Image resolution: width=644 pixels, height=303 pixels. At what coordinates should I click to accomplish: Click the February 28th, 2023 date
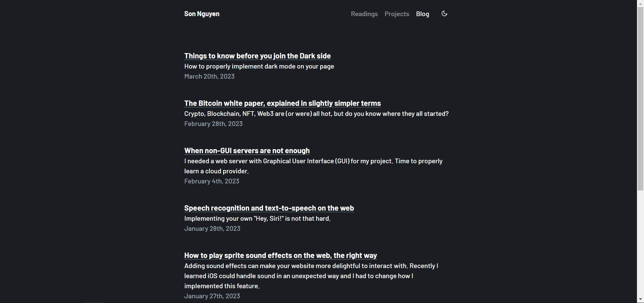[213, 124]
